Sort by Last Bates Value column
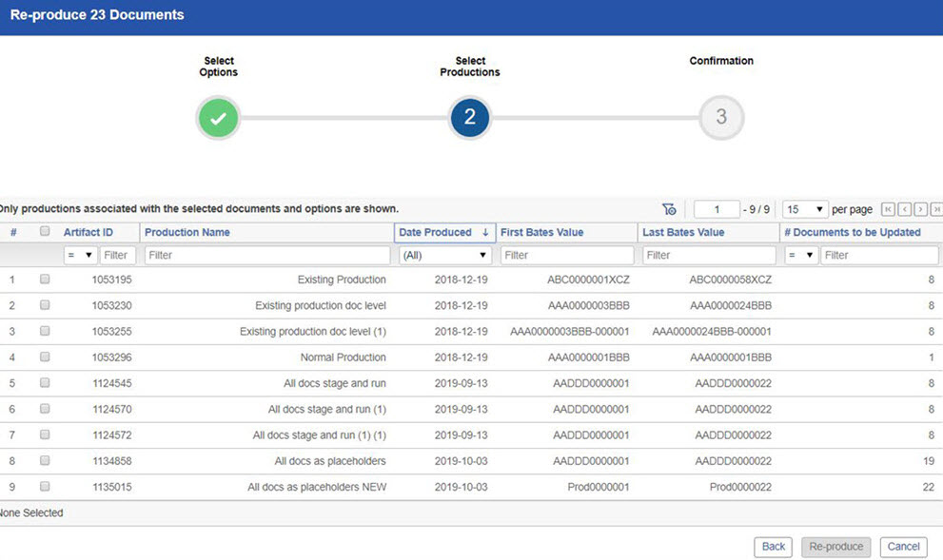 point(683,233)
